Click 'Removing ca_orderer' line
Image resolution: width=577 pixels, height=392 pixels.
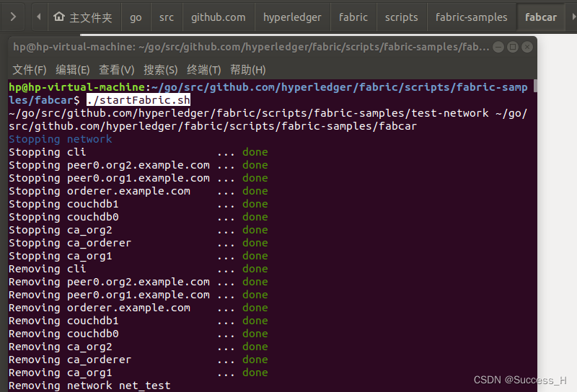(138, 360)
